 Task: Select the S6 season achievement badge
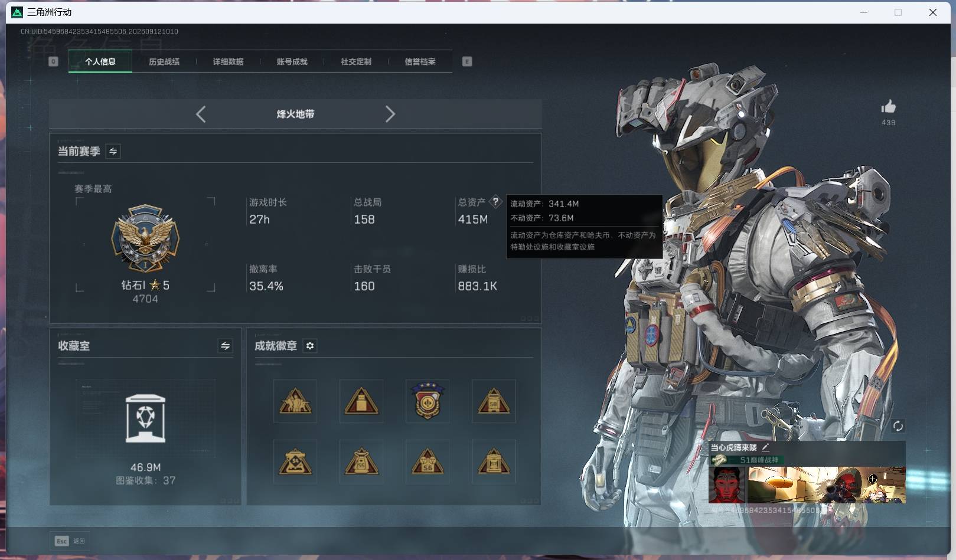428,461
